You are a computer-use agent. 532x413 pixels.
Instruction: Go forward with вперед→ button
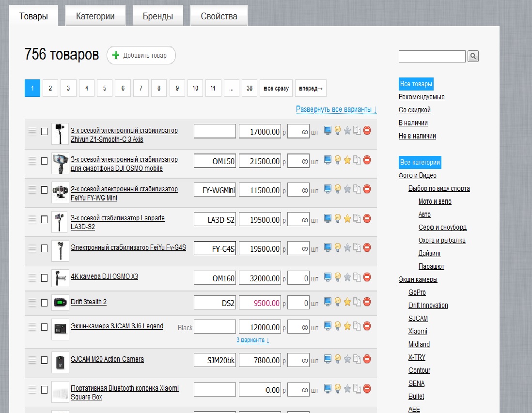(x=311, y=88)
